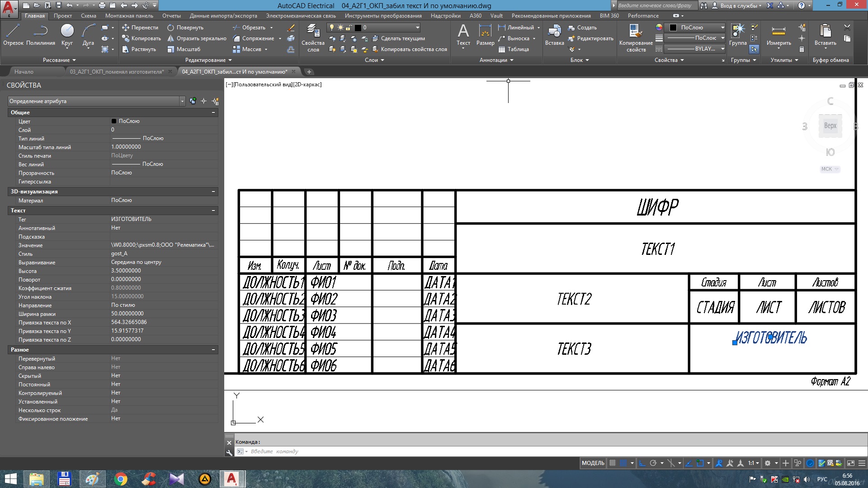Expand the Определение атрибута dropdown
This screenshot has height=488, width=868.
pos(183,101)
